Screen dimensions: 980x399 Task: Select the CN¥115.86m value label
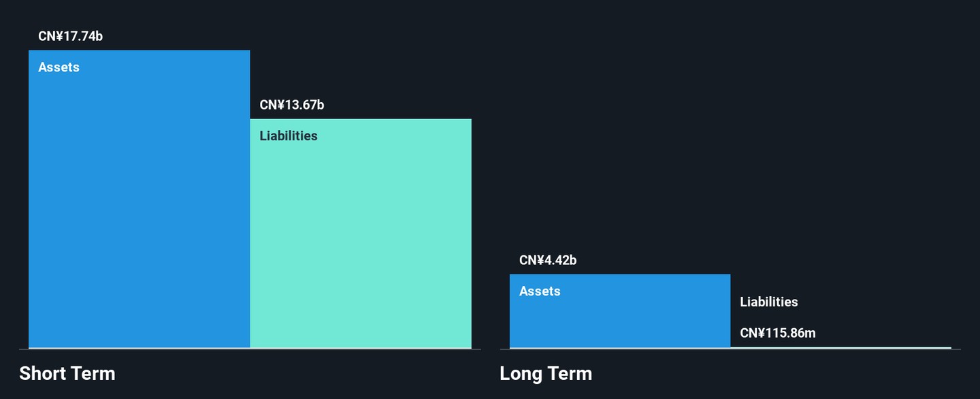point(778,333)
